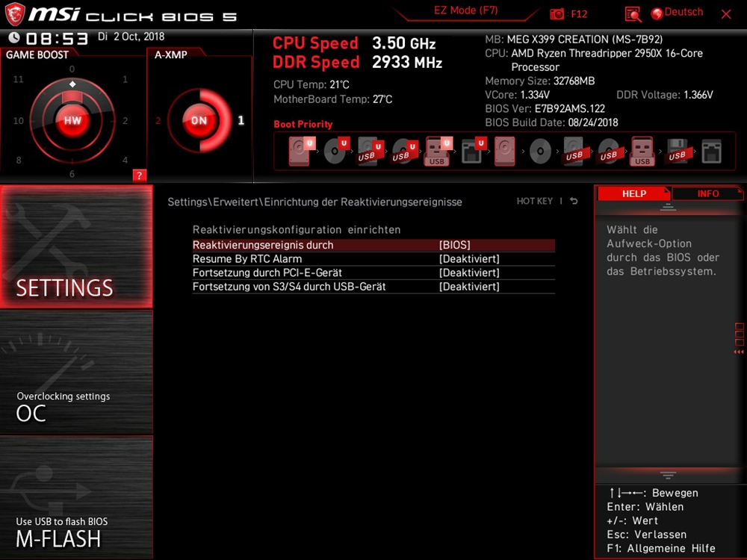The width and height of the screenshot is (747, 560).
Task: Select the legacy network boot icon
Action: (x=711, y=152)
